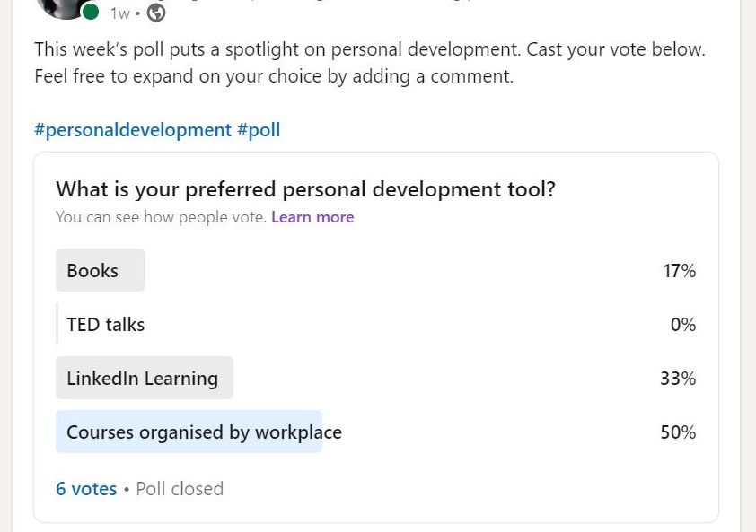This screenshot has width=756, height=532.
Task: Choose the "LinkedIn Learning" poll result bar
Action: (x=144, y=378)
